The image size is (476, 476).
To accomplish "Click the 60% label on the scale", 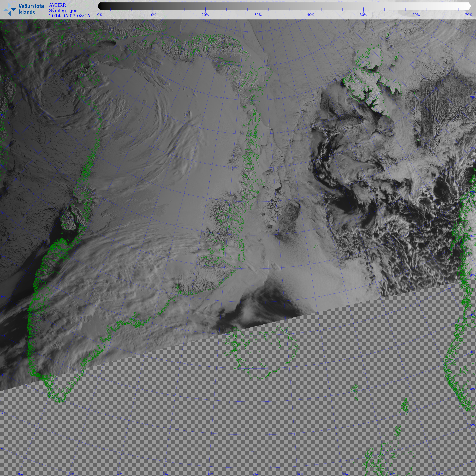I will [x=416, y=15].
